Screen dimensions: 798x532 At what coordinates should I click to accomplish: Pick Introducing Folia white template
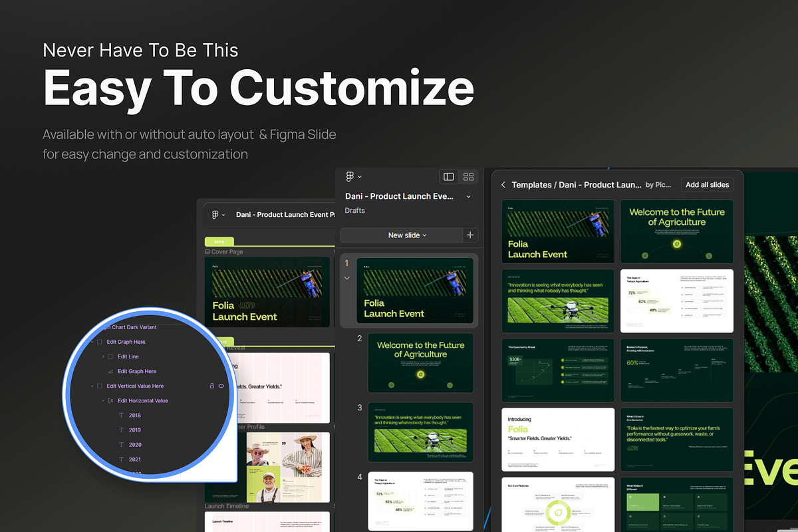click(x=559, y=439)
